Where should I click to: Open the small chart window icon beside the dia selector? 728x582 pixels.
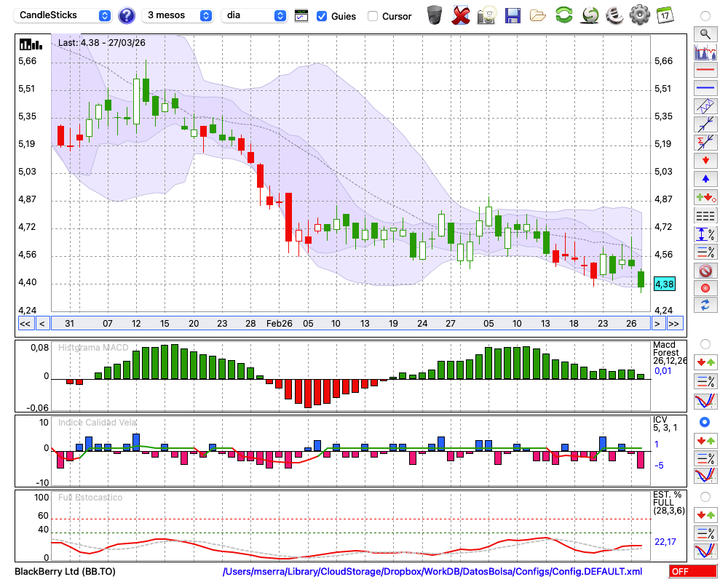coord(301,16)
